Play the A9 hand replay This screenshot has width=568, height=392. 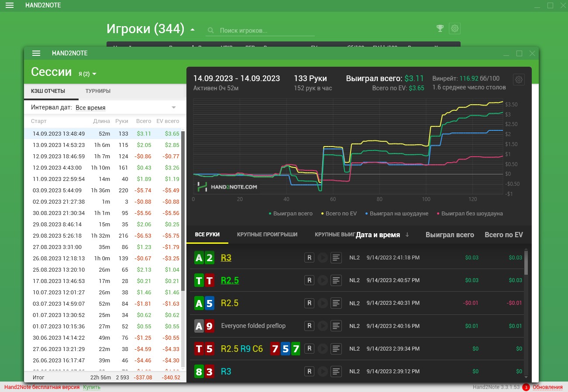click(323, 326)
